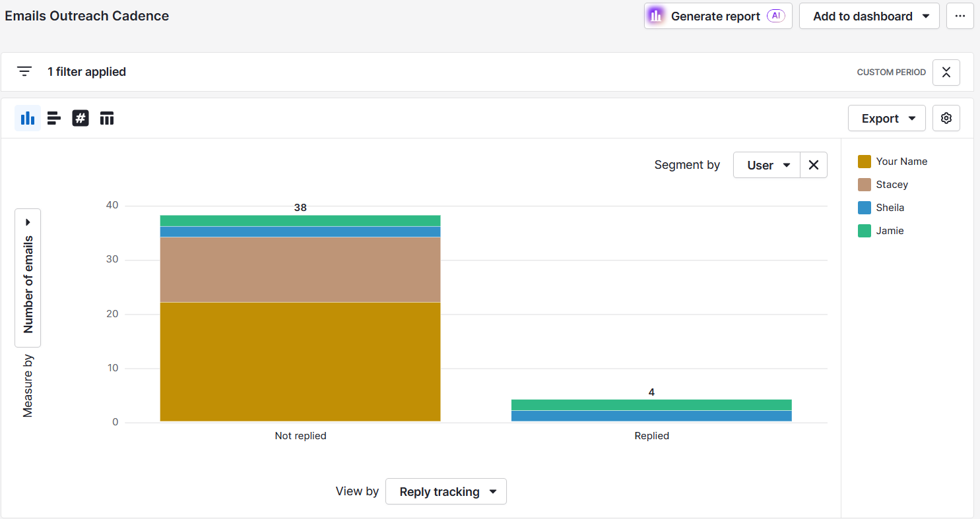Select the scorecard number view icon
This screenshot has height=519, width=980.
(81, 118)
